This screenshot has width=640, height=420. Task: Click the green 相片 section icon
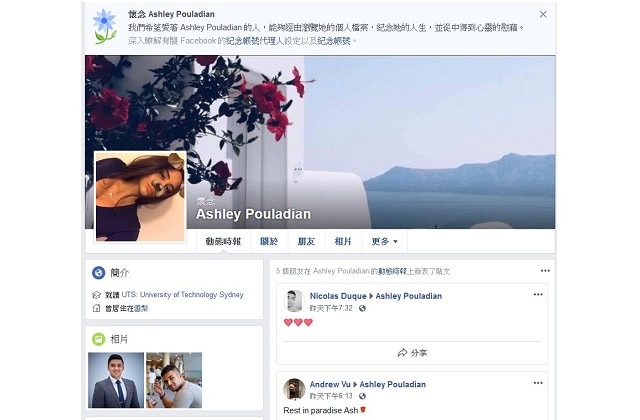(x=98, y=339)
